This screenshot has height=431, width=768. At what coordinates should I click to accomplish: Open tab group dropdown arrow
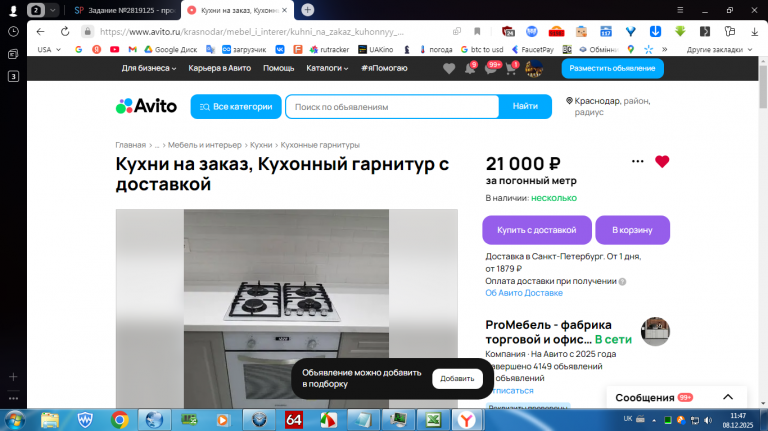coord(52,10)
